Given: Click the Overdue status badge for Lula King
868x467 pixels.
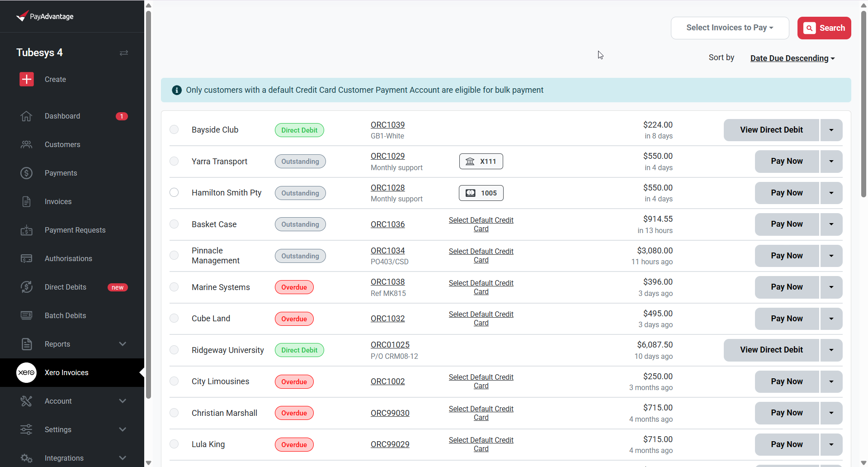Looking at the screenshot, I should [x=294, y=444].
